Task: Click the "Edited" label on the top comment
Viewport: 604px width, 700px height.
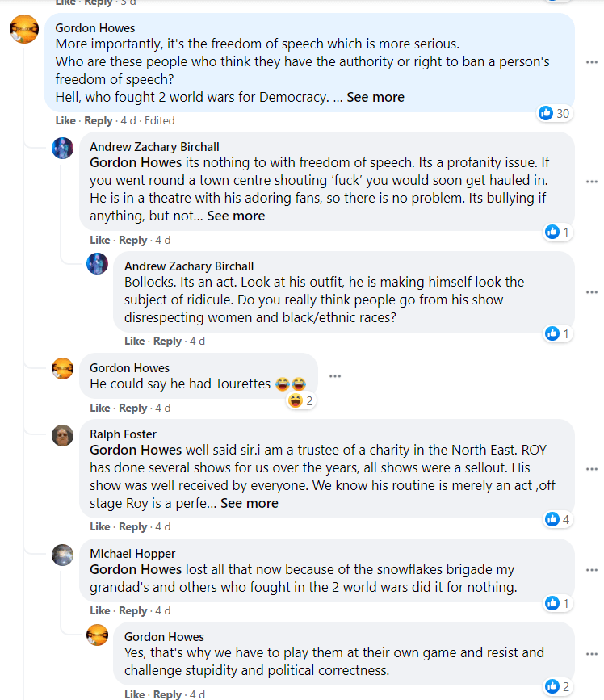Action: point(159,120)
